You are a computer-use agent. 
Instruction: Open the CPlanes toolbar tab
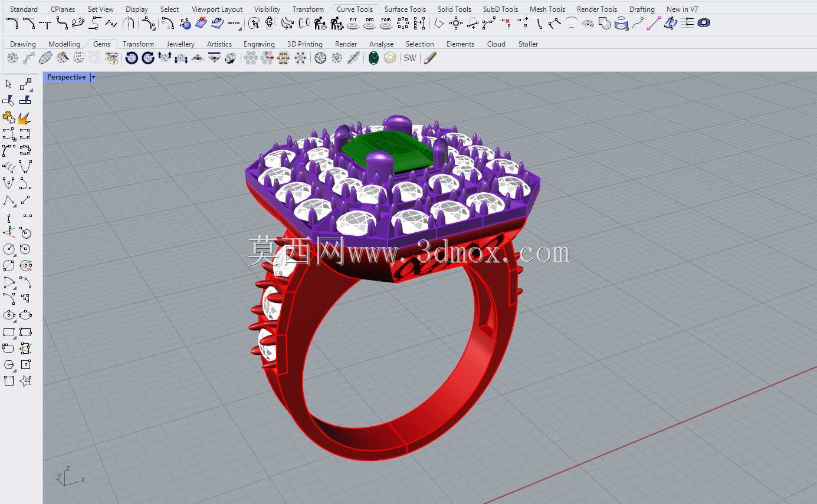click(63, 9)
